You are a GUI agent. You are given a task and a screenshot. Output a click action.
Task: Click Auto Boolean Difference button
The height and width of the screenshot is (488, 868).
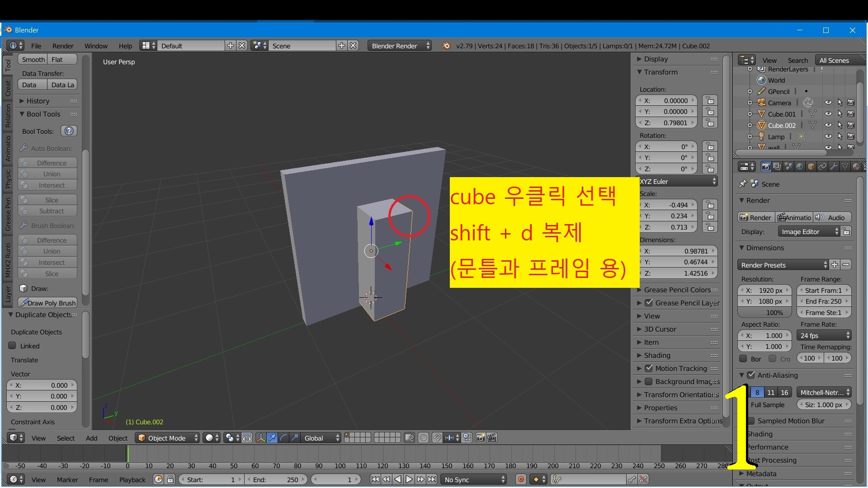coord(47,163)
